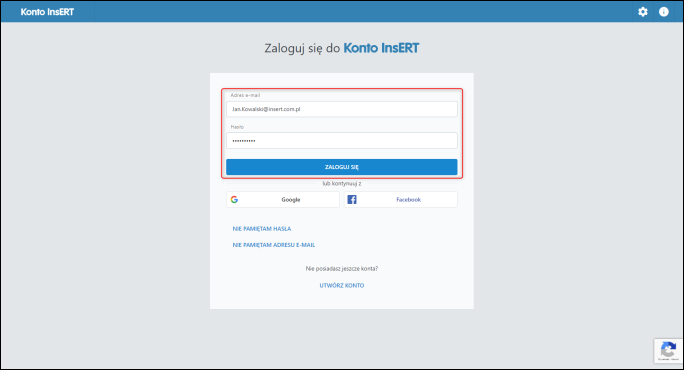684x370 pixels.
Task: Click 'Nie posiadasz jeszcze konta?' text
Action: (x=342, y=269)
